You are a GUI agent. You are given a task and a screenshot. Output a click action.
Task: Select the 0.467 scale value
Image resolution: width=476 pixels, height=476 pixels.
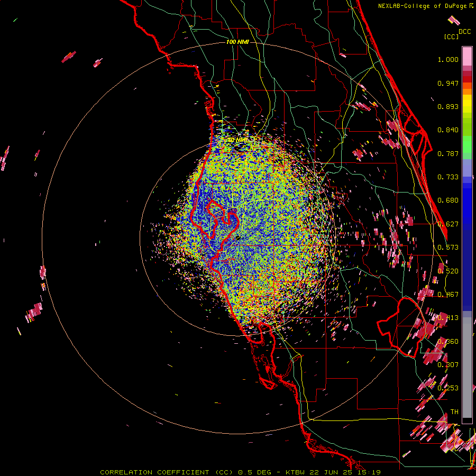coord(448,295)
